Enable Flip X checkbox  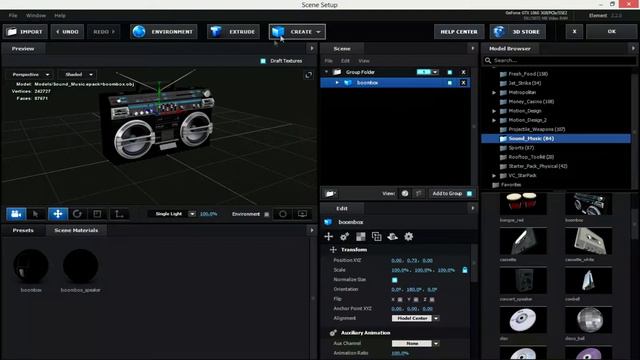tap(400, 300)
